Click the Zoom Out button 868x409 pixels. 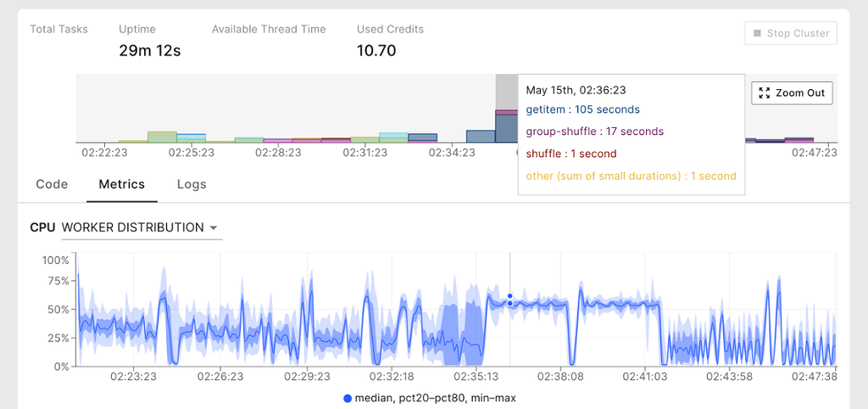click(792, 92)
